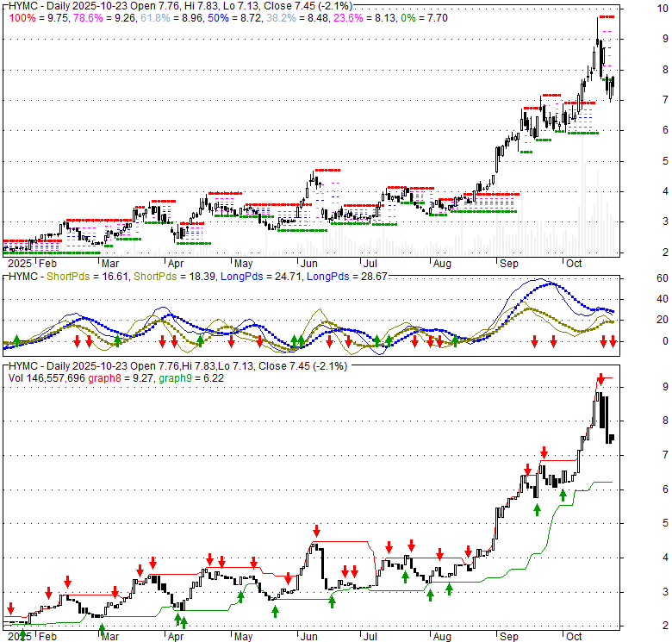Select the blue '50% = 8.72' Fibonacci label
Viewport: 672px width, 642px height.
233,18
